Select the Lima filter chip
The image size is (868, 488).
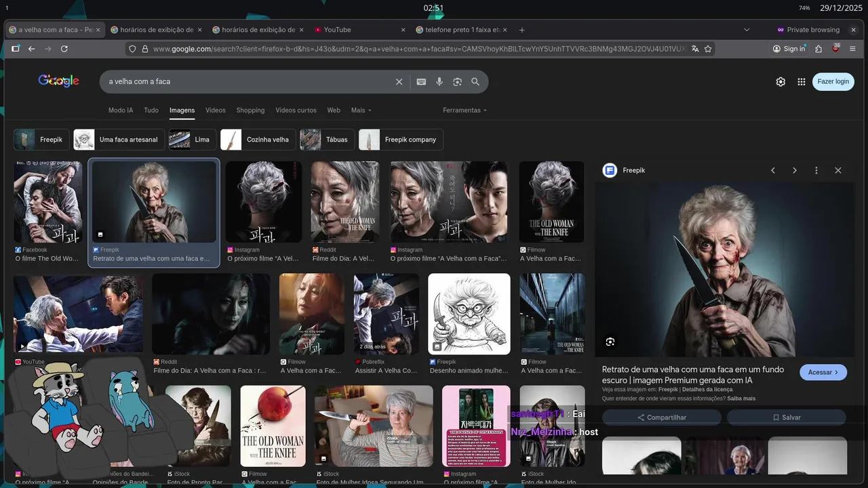click(x=193, y=140)
